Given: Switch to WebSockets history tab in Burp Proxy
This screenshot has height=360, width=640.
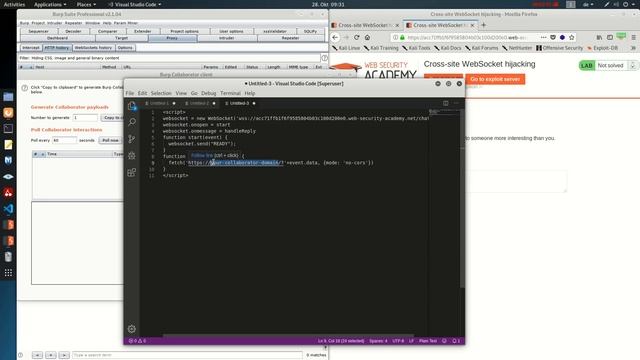Looking at the screenshot, I should pos(93,48).
